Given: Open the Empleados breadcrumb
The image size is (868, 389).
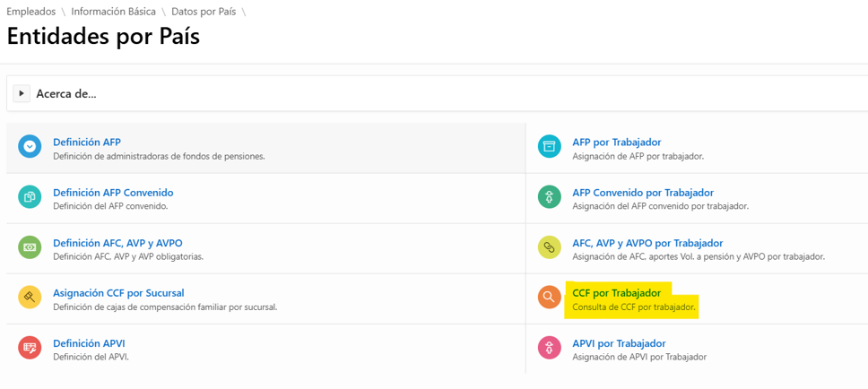Looking at the screenshot, I should 31,12.
